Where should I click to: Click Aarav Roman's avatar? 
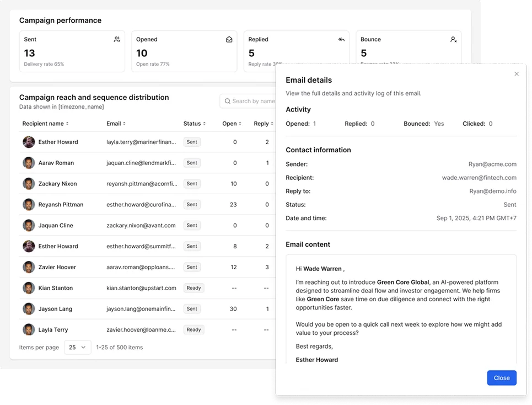coord(29,163)
